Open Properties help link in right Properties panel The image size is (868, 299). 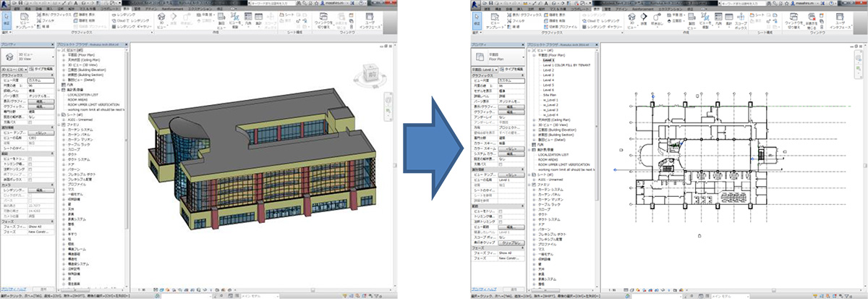(483, 289)
